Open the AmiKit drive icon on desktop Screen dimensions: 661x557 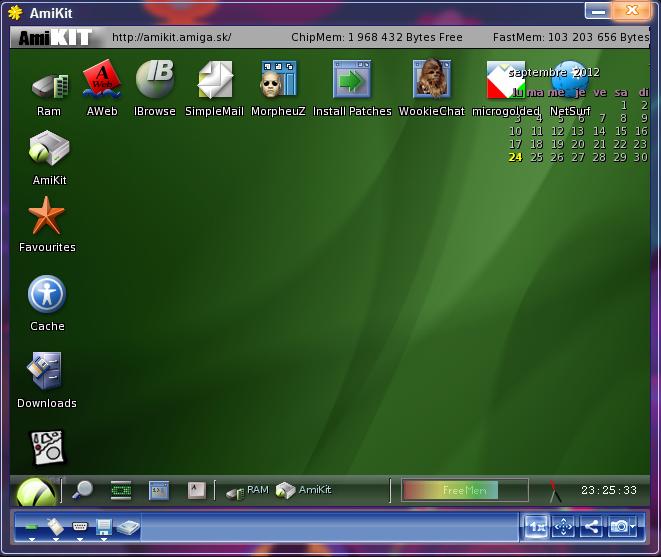(49, 148)
